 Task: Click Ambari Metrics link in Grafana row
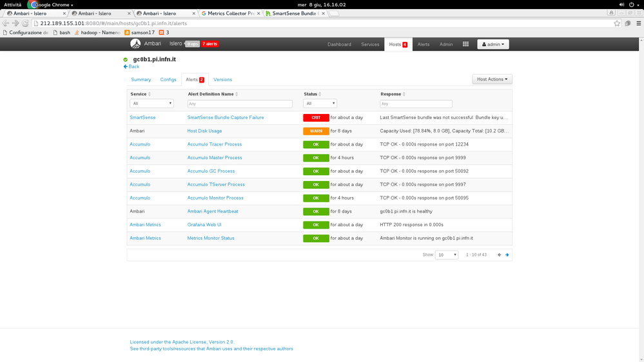tap(145, 225)
